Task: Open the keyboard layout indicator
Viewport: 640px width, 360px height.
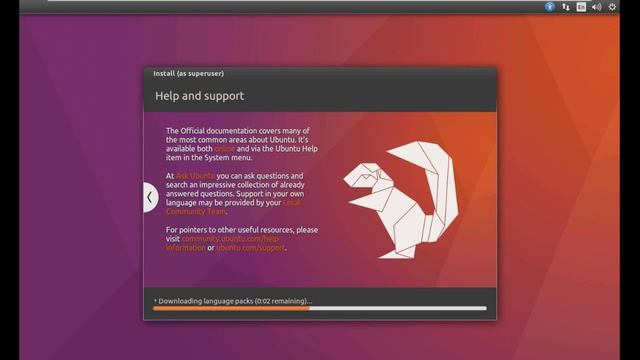Action: pos(581,7)
